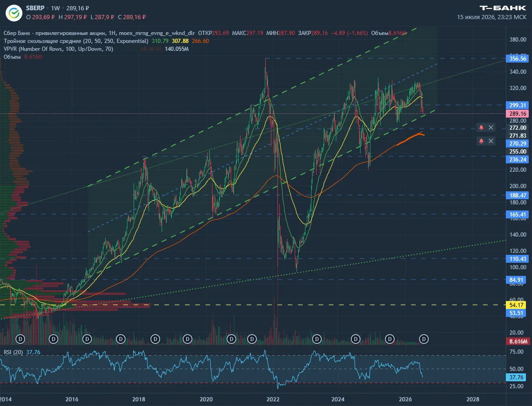Click the 356.56 price level label
Screen dimensions: 532x406
(x=518, y=59)
